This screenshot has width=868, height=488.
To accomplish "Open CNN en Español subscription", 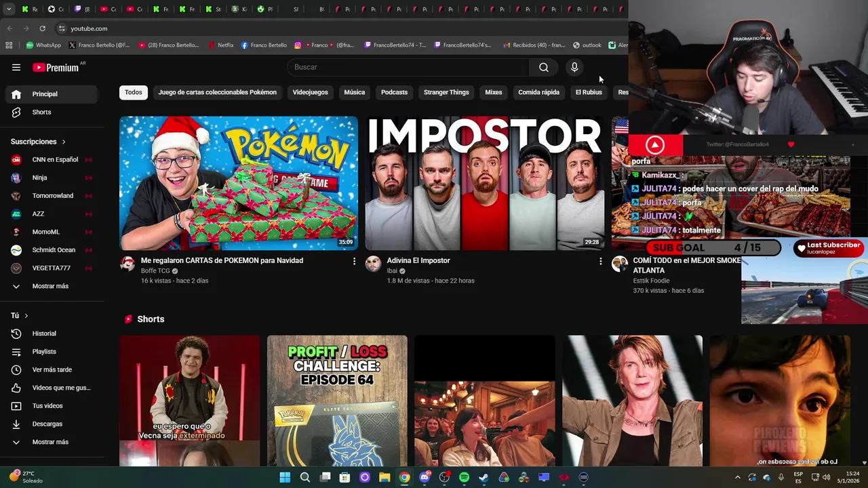I will click(x=53, y=160).
